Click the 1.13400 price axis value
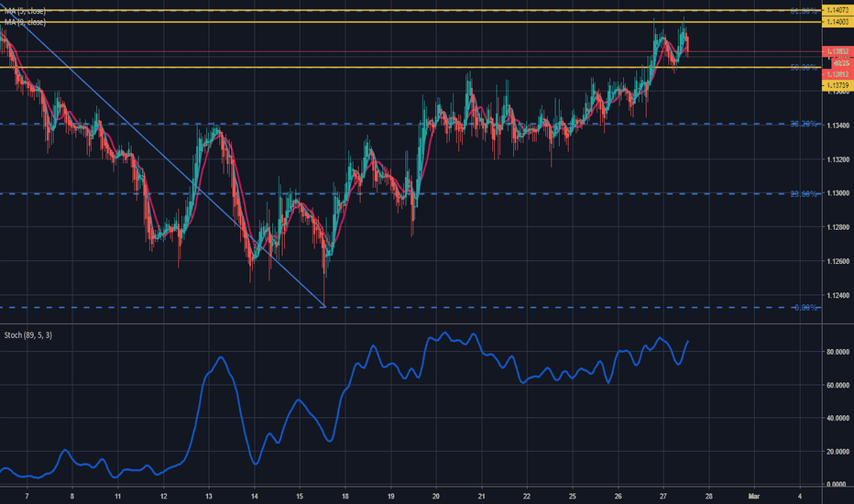Image resolution: width=854 pixels, height=504 pixels. point(838,126)
